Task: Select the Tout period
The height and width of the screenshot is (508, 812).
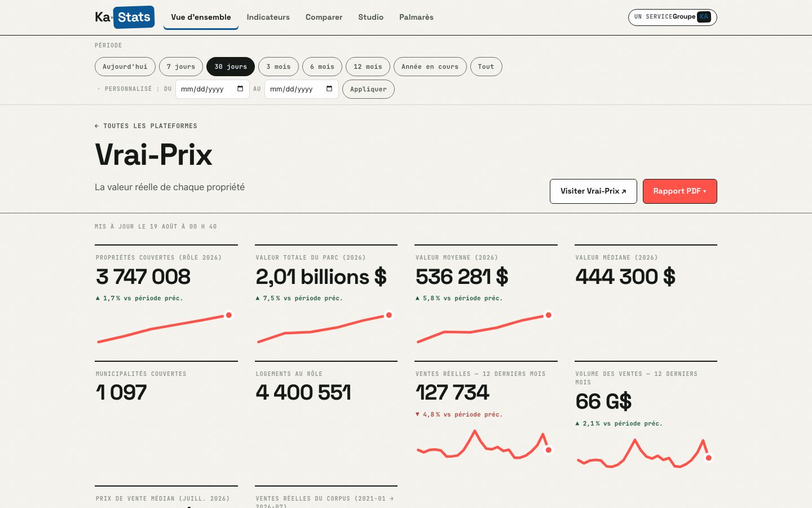Action: [x=486, y=67]
